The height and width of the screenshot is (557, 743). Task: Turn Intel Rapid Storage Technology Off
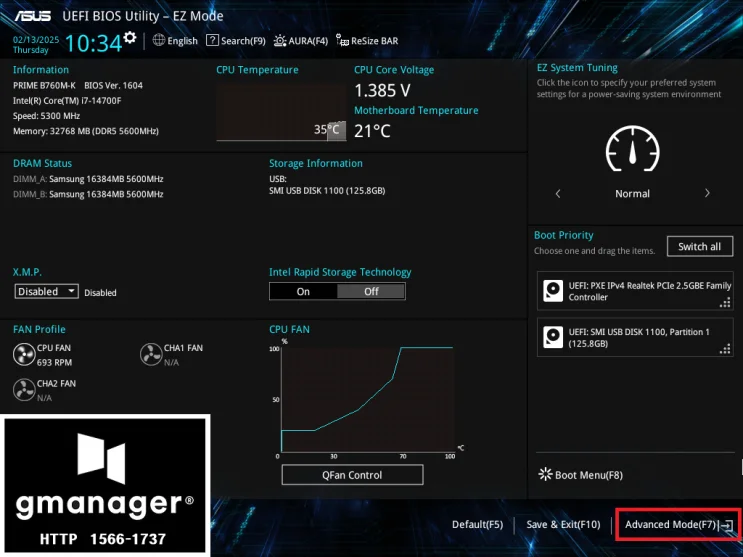pyautogui.click(x=371, y=292)
